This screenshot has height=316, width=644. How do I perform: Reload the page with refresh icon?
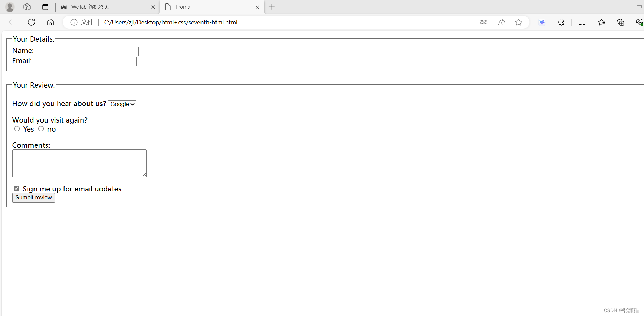coord(31,22)
